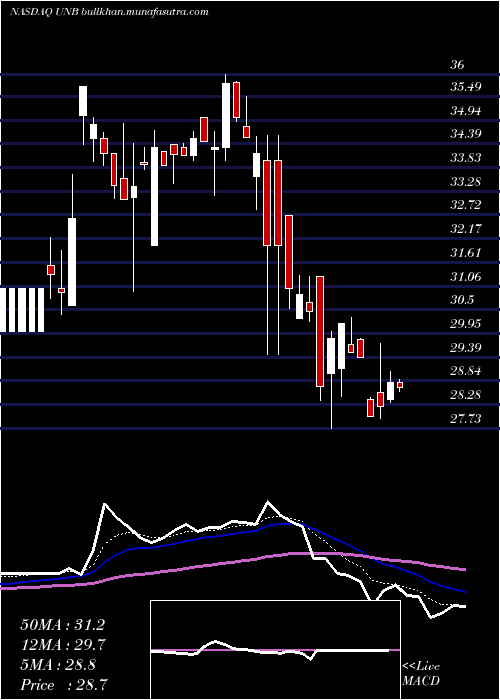Click the 34.39 price axis label
This screenshot has height=700, width=500.
point(466,133)
